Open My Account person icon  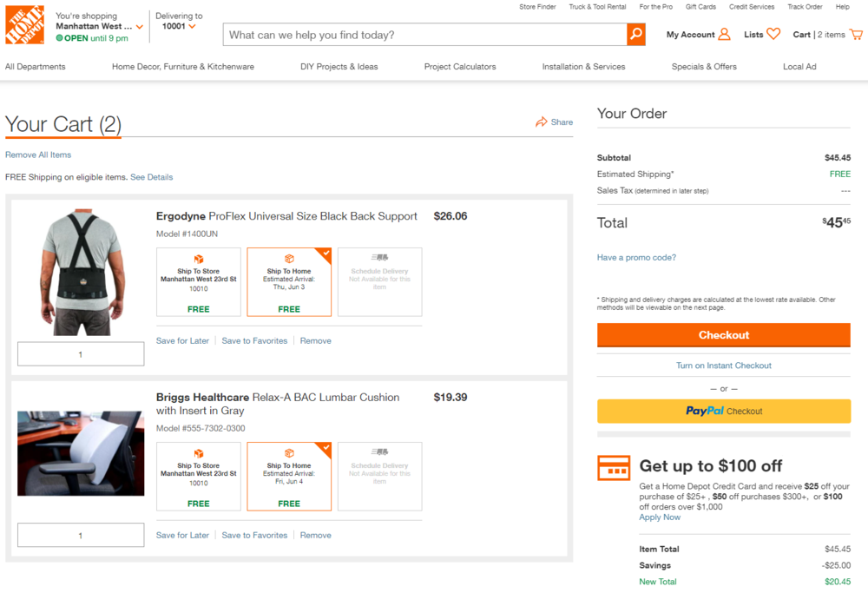pyautogui.click(x=724, y=35)
